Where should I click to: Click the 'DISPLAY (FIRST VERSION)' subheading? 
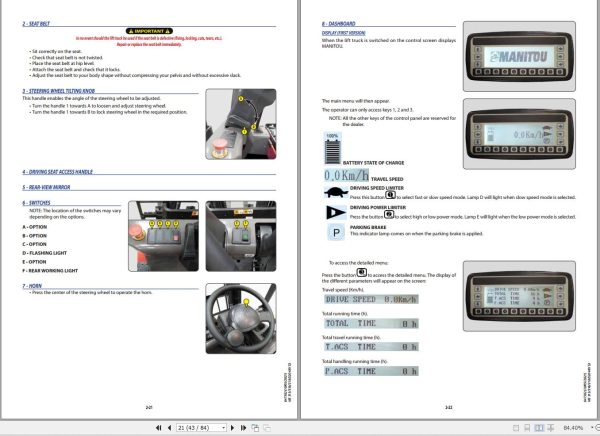point(344,33)
